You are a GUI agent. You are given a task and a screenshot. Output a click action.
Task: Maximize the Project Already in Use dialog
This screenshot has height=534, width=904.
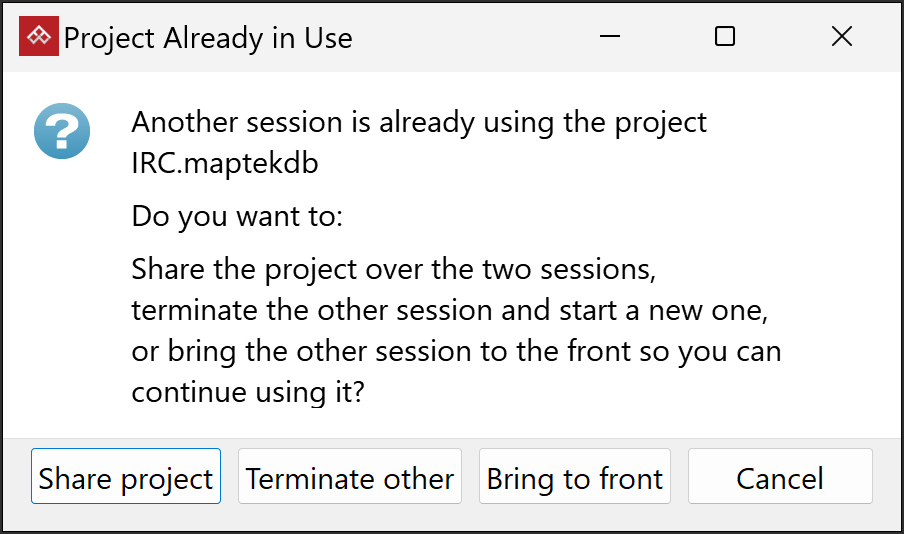coord(726,37)
